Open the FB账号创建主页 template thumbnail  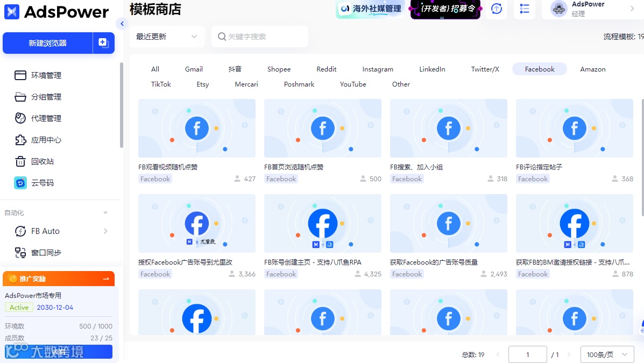323,223
